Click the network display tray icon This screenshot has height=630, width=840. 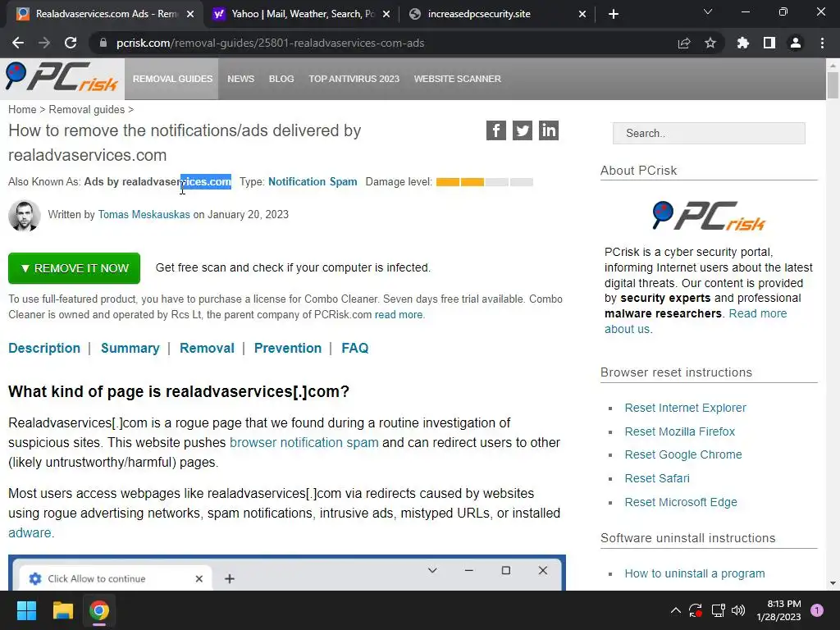[x=718, y=610]
